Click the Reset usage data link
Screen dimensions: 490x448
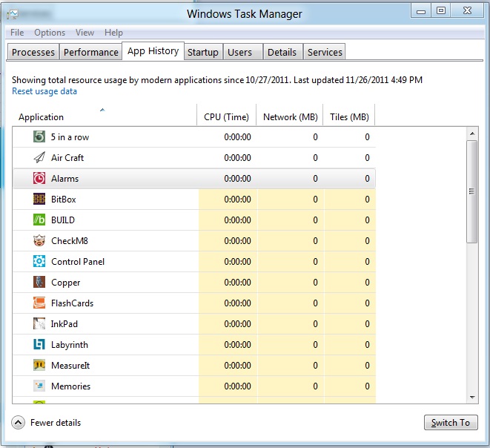44,91
